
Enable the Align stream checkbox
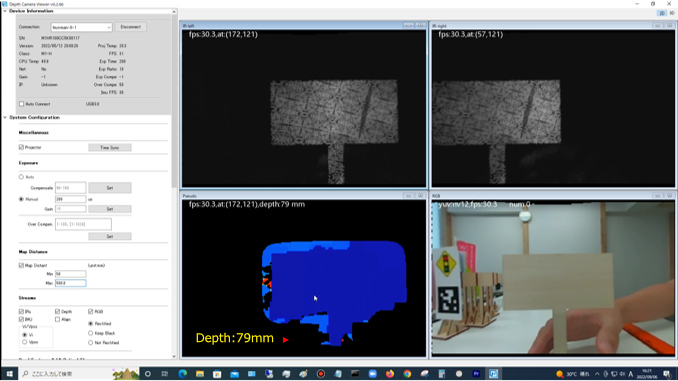[x=58, y=319]
